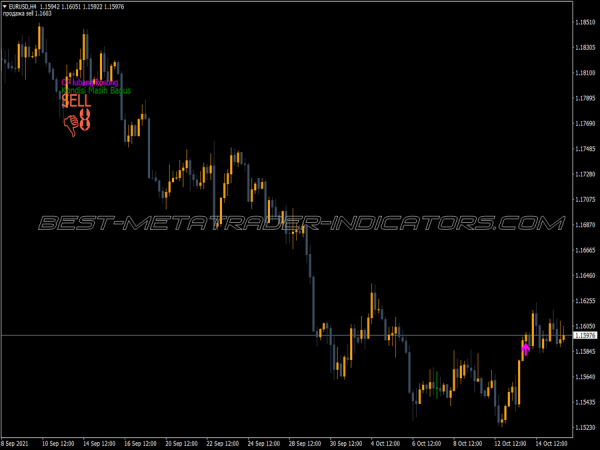Click the '14 Sep 12:00' time label
Image resolution: width=600 pixels, height=450 pixels.
(x=99, y=443)
